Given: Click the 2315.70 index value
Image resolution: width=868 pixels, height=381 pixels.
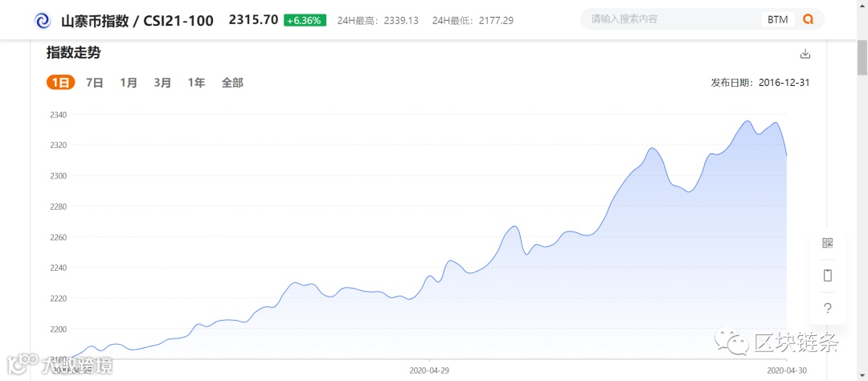Looking at the screenshot, I should (253, 20).
